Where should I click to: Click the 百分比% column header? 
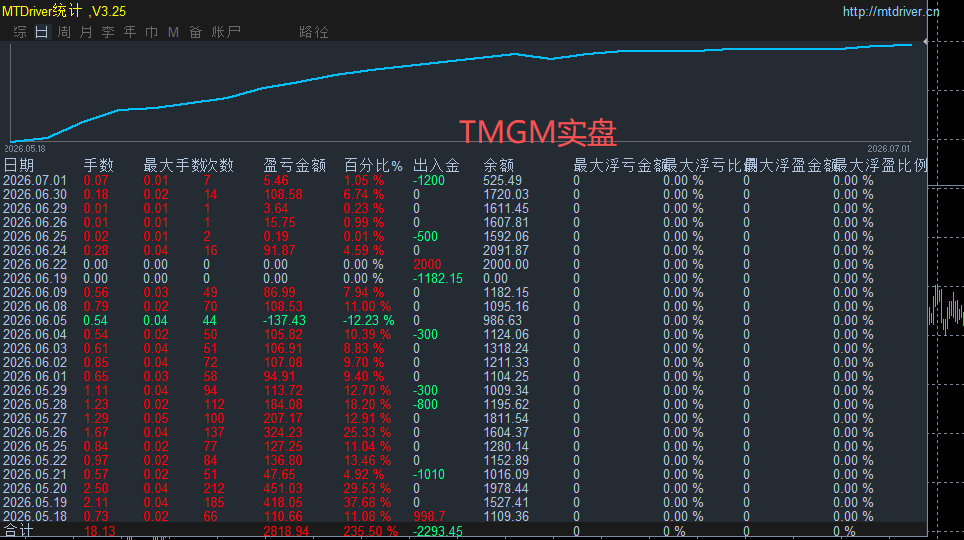click(x=373, y=165)
